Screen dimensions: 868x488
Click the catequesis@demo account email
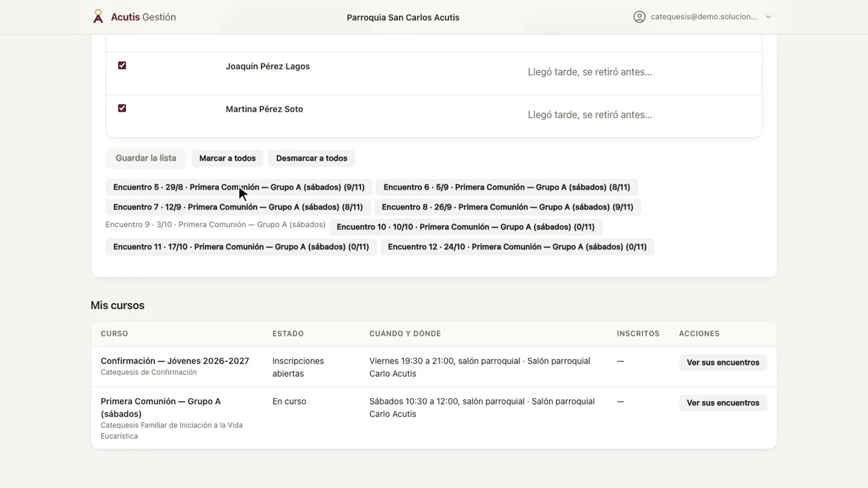(x=704, y=17)
